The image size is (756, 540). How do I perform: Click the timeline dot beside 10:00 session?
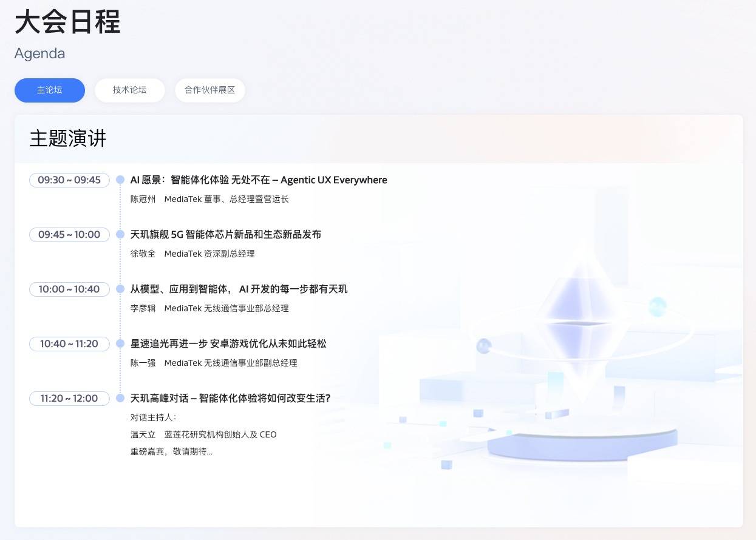pyautogui.click(x=120, y=289)
